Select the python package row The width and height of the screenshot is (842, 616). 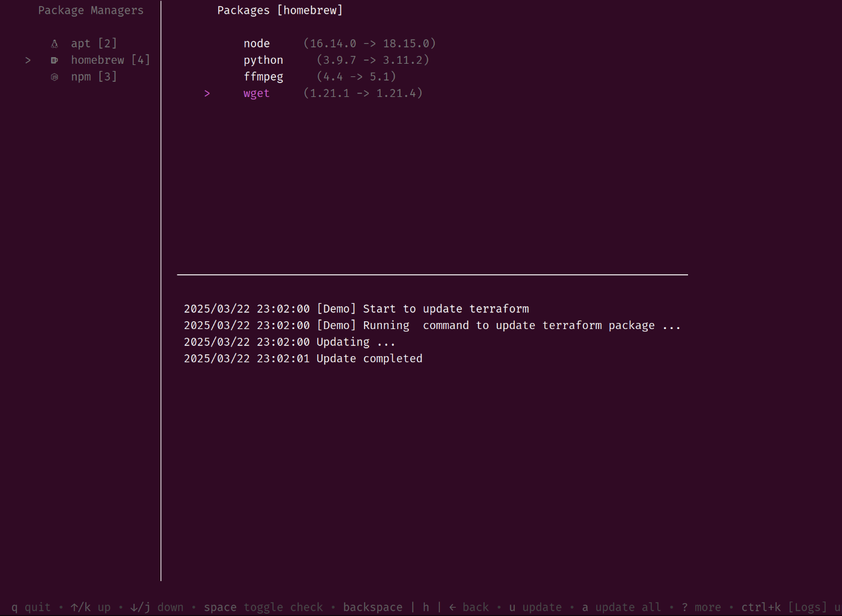coord(336,60)
